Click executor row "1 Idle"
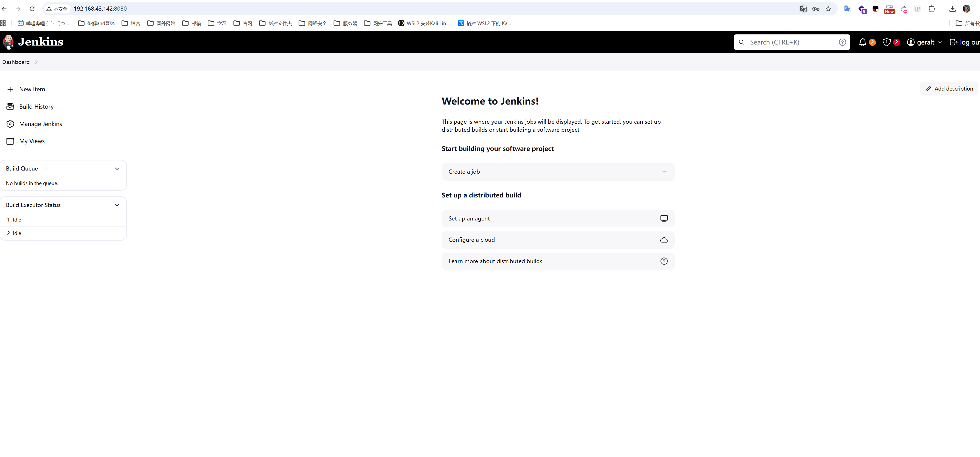 coord(63,220)
